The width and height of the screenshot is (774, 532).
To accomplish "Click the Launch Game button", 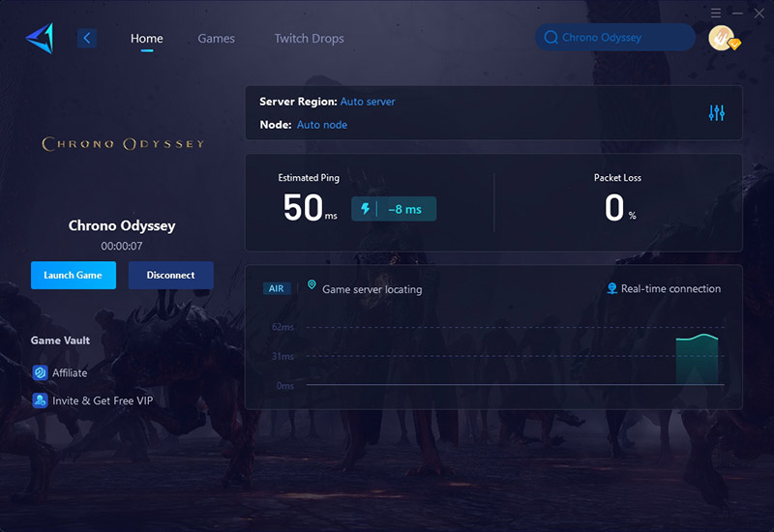I will pos(74,276).
